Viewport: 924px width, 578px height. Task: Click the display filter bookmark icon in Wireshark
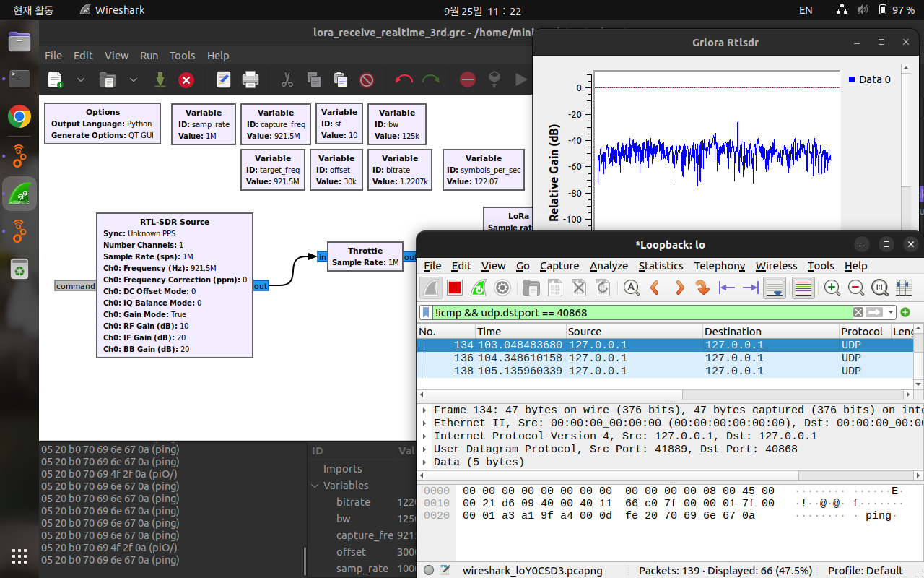pyautogui.click(x=427, y=312)
